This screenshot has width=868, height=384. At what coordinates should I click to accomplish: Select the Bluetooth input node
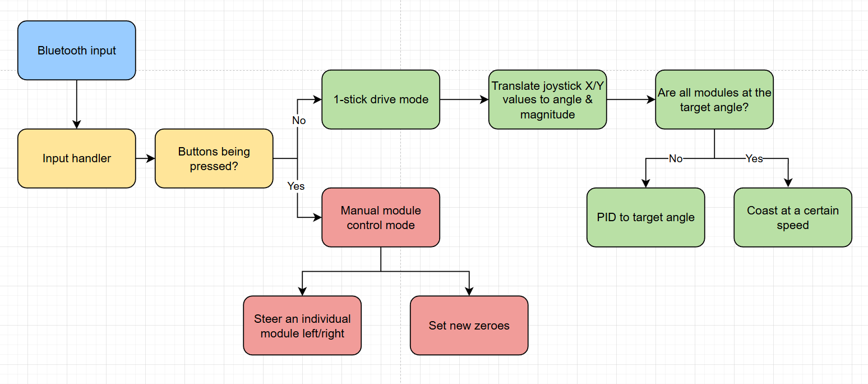tap(76, 49)
